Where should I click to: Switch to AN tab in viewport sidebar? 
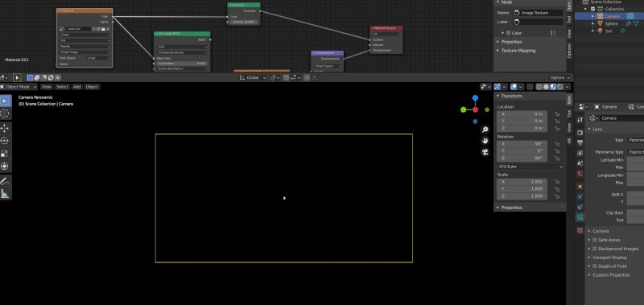(569, 140)
